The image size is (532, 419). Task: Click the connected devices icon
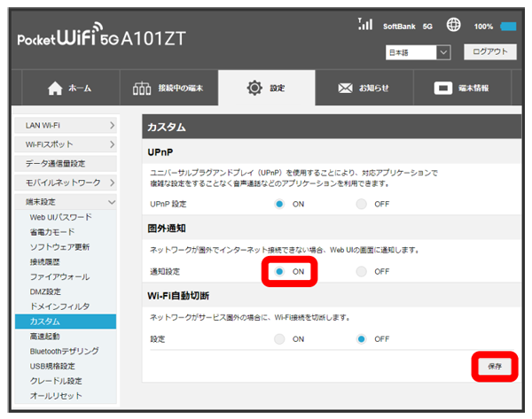pyautogui.click(x=143, y=89)
